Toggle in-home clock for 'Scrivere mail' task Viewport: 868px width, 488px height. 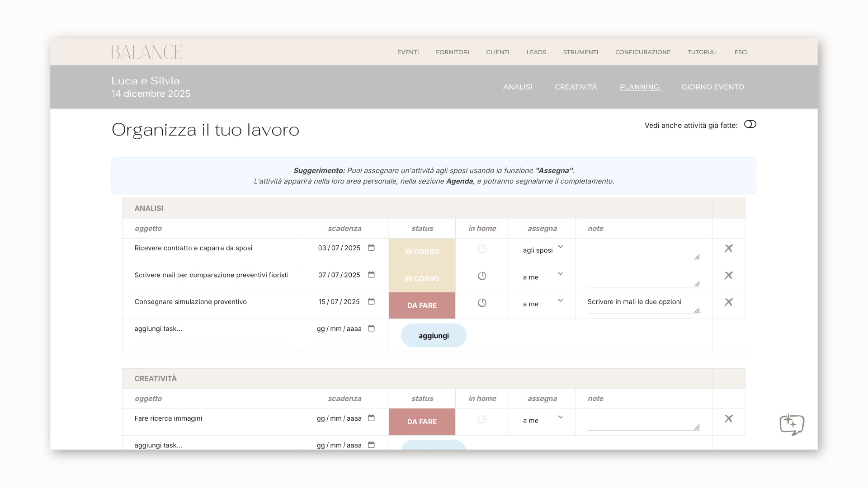tap(482, 276)
